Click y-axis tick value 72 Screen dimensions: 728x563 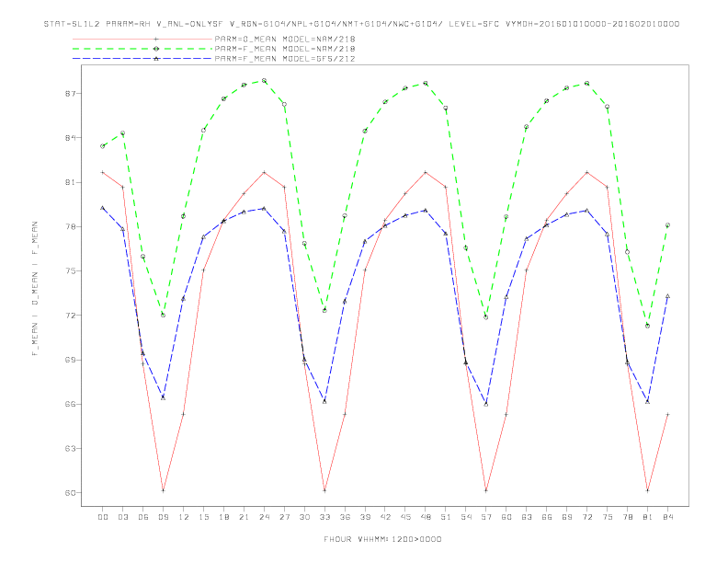pyautogui.click(x=70, y=316)
